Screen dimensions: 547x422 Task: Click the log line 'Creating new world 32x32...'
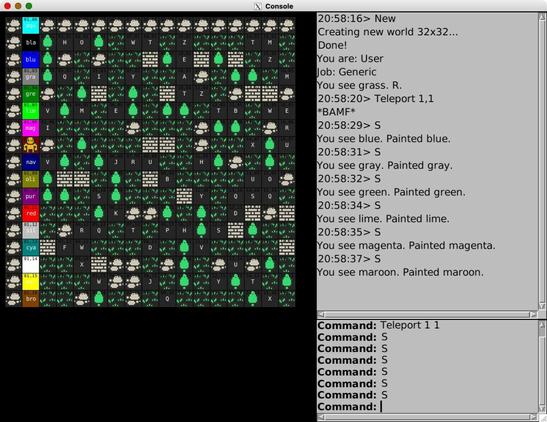point(388,32)
